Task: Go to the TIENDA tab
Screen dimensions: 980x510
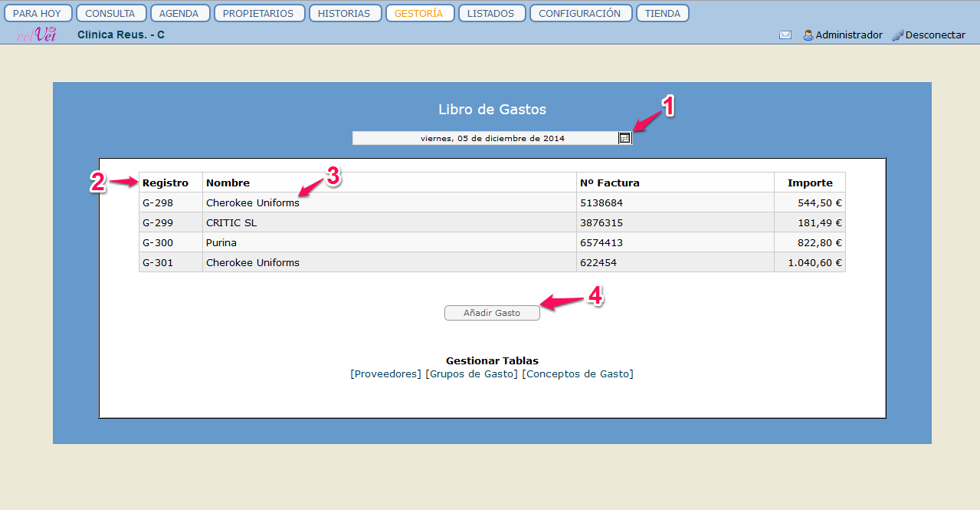Action: 662,13
